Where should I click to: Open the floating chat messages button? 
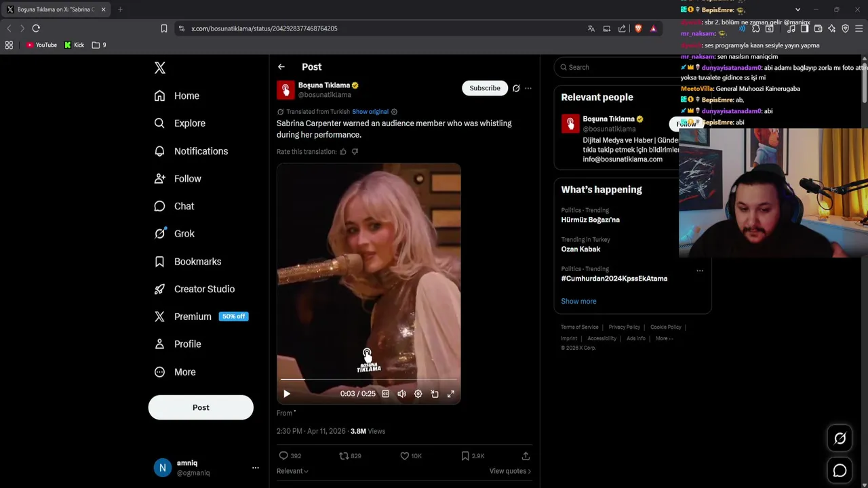840,470
